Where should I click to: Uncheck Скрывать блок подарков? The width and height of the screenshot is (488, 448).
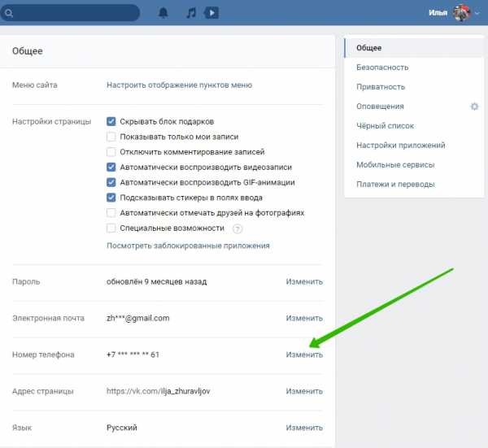coord(111,121)
